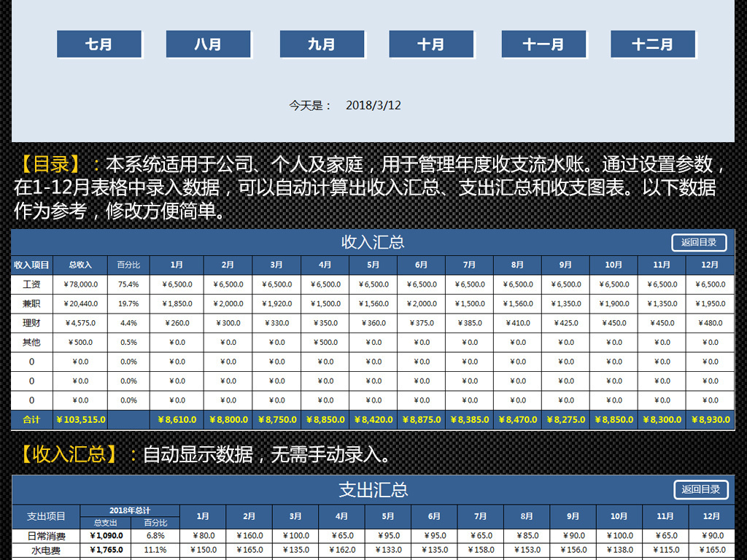The width and height of the screenshot is (747, 560).
Task: Select the income grand total ¥103,515.0
Action: click(x=80, y=420)
